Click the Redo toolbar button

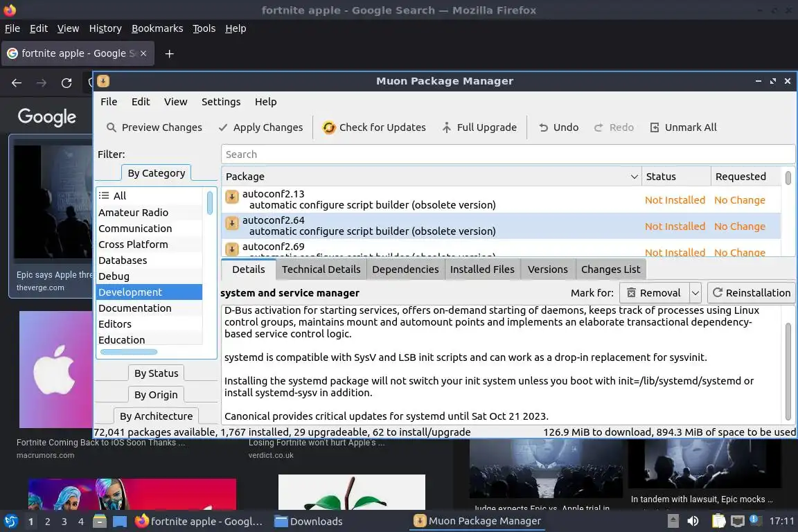tap(614, 127)
